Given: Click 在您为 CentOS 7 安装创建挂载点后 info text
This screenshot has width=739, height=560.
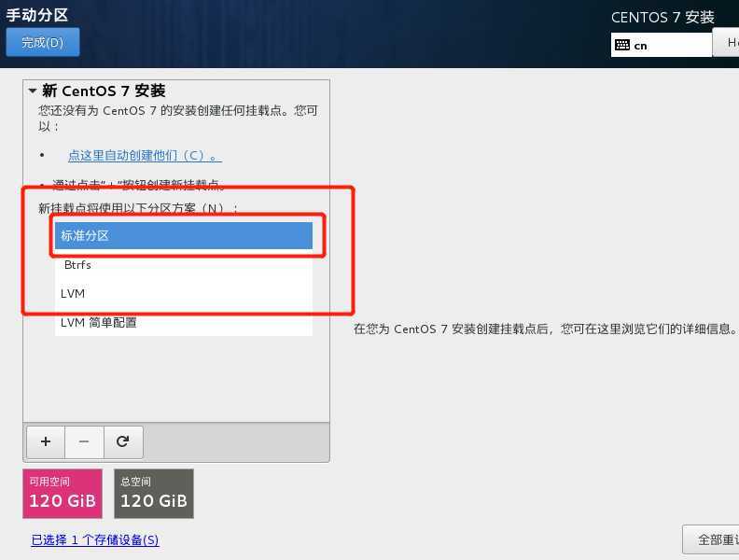Looking at the screenshot, I should coord(545,329).
